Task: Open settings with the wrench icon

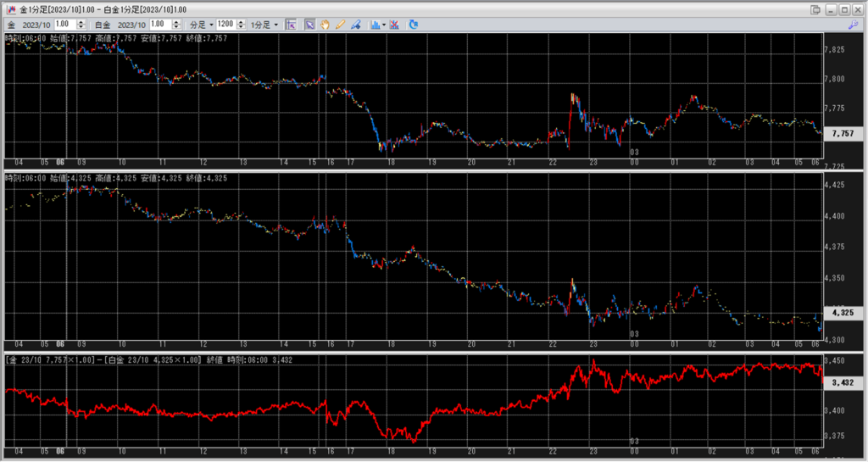Action: 853,25
